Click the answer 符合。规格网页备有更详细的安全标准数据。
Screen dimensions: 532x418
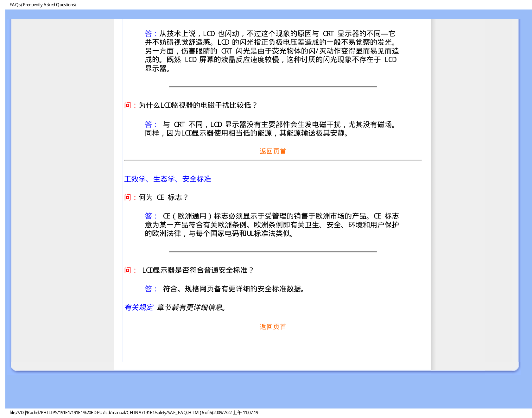tap(234, 289)
